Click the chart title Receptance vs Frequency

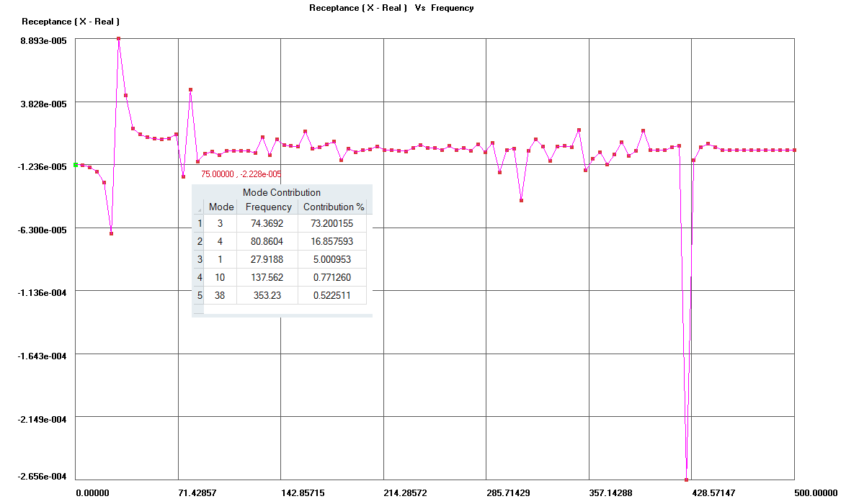[391, 8]
